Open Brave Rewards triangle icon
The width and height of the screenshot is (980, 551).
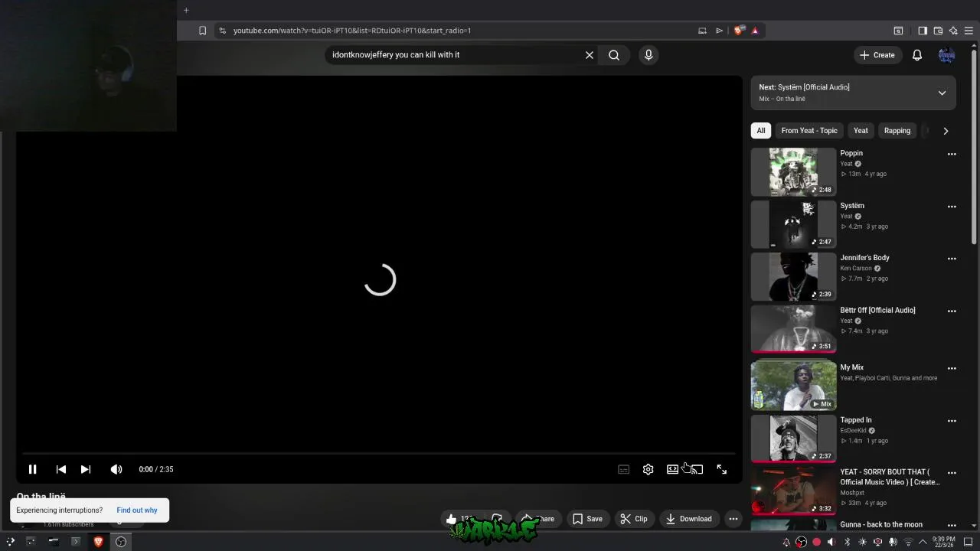[755, 31]
